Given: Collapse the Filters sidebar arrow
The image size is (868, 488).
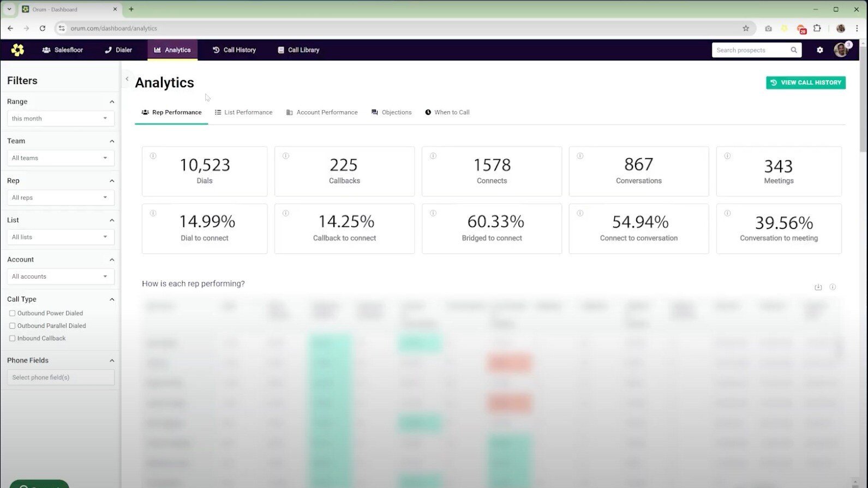Looking at the screenshot, I should click(127, 79).
